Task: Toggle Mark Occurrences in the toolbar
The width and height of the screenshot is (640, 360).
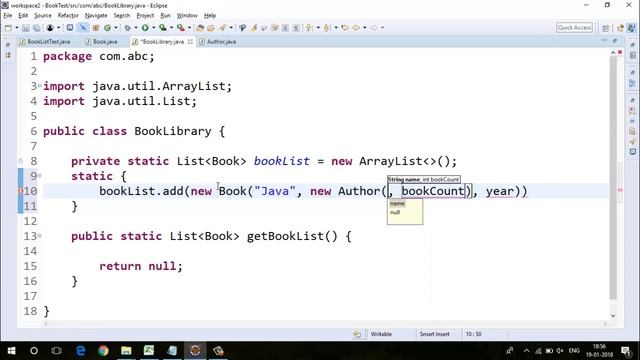Action: point(253,28)
